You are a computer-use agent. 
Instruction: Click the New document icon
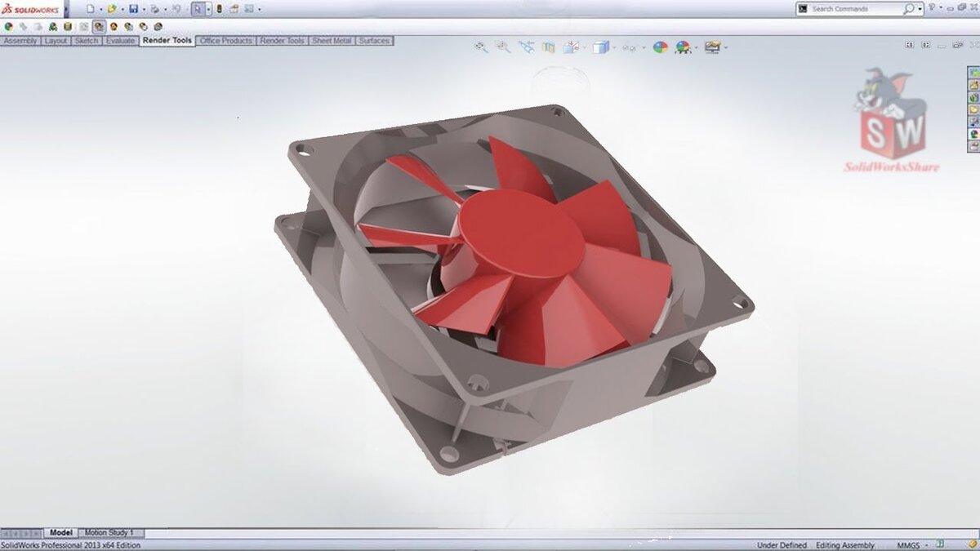[x=91, y=9]
